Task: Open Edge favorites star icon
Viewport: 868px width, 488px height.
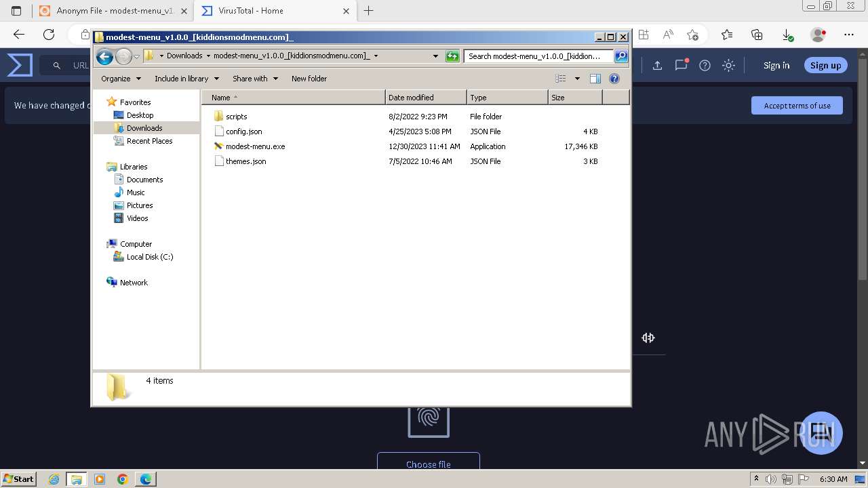Action: tap(727, 35)
